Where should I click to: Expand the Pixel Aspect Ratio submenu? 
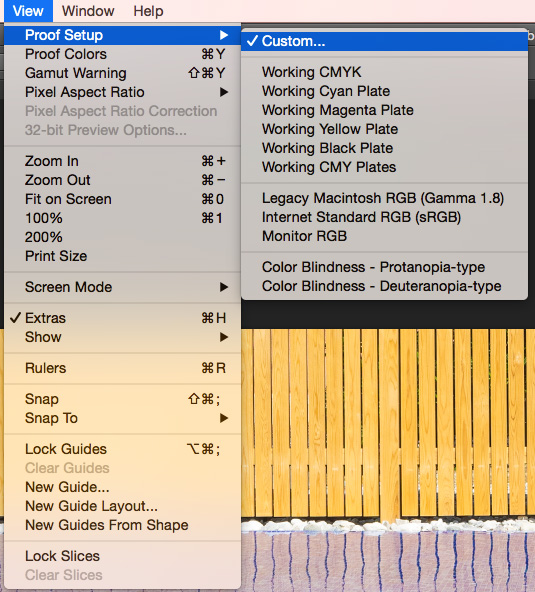(x=123, y=92)
